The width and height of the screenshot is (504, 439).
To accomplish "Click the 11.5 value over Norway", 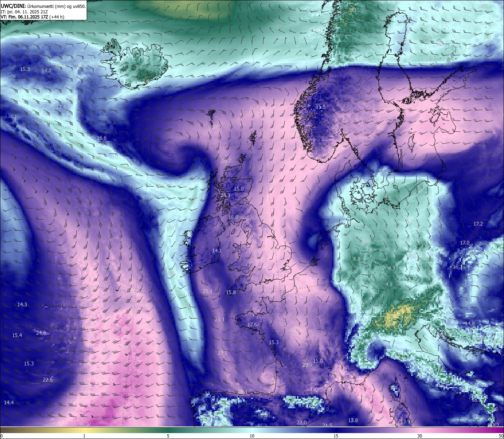I will (x=321, y=107).
